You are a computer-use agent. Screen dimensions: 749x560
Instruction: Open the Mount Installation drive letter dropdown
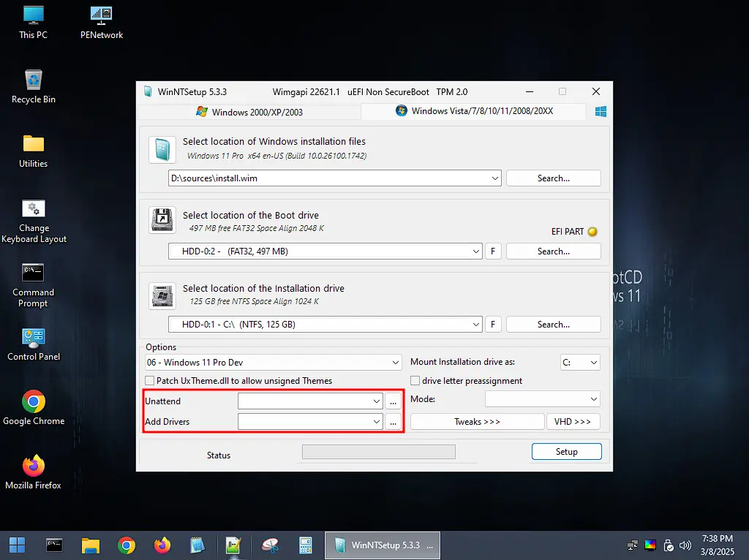(x=580, y=363)
